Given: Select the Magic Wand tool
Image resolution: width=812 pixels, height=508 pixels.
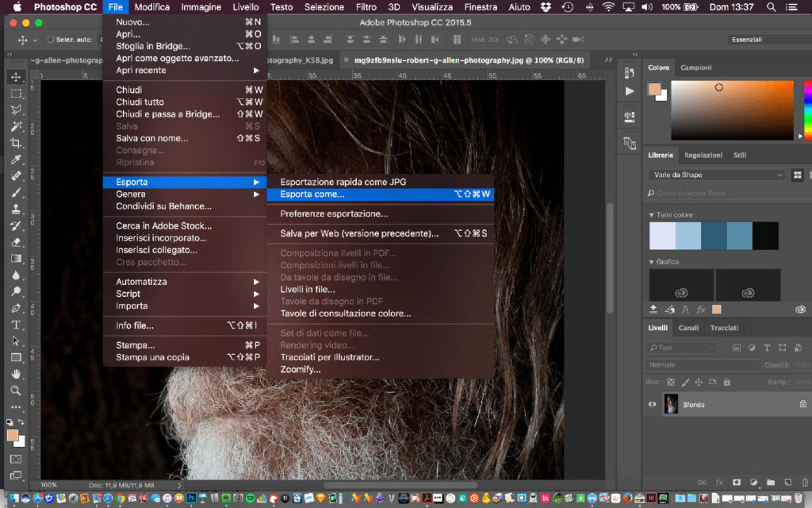Looking at the screenshot, I should (x=16, y=126).
